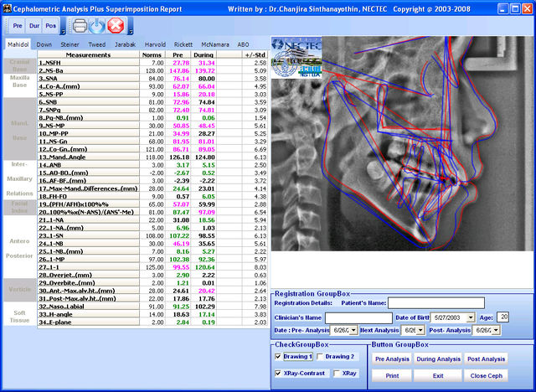The height and width of the screenshot is (392, 536).
Task: Select the 32..Naso..Labial row
Action: click(152, 307)
